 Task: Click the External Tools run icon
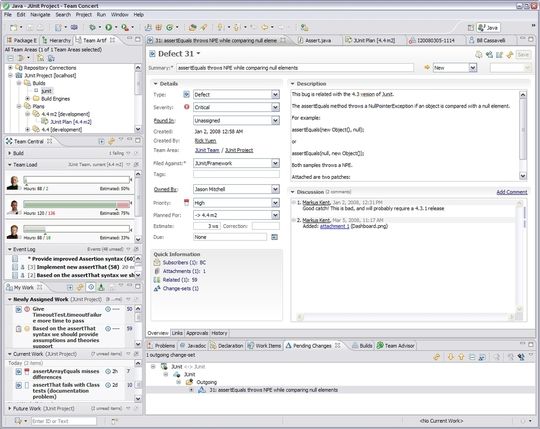[x=125, y=27]
